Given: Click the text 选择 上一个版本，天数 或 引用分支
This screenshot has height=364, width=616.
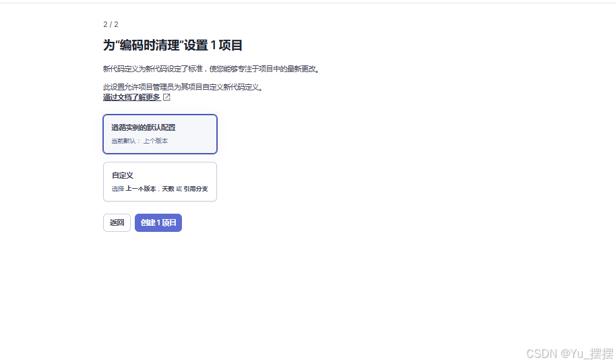Looking at the screenshot, I should (160, 189).
